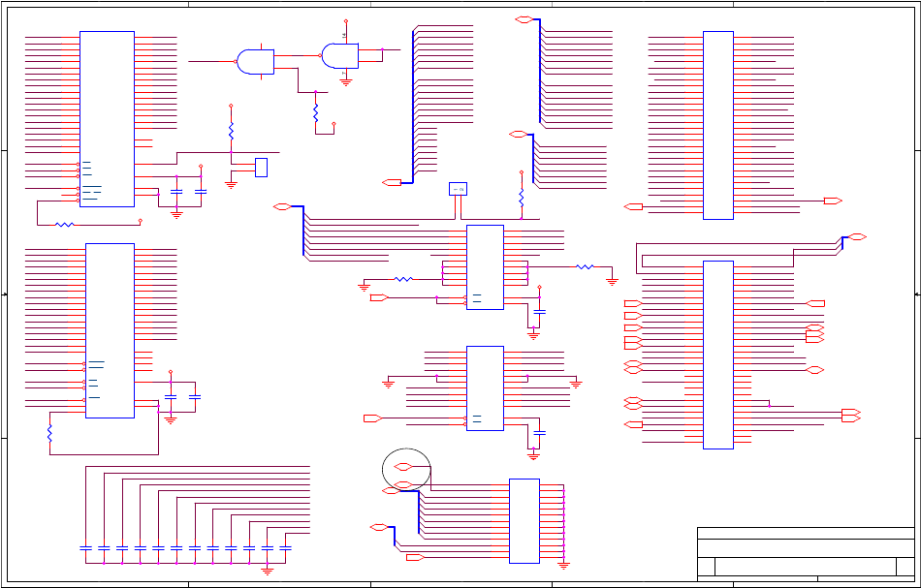Select the capacitor right of the upper center IC
The height and width of the screenshot is (588, 921).
pos(540,312)
